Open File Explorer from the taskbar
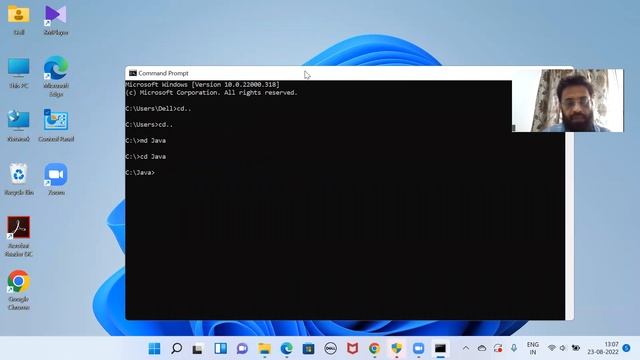 tap(264, 349)
